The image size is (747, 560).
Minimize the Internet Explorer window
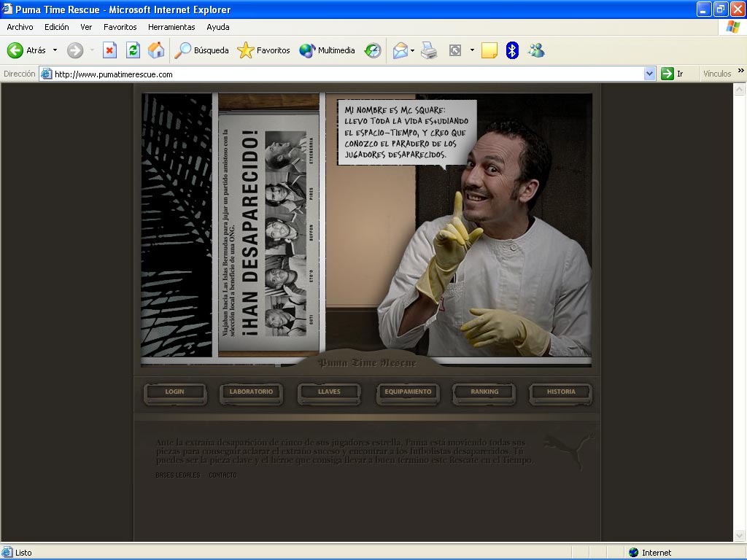point(704,9)
